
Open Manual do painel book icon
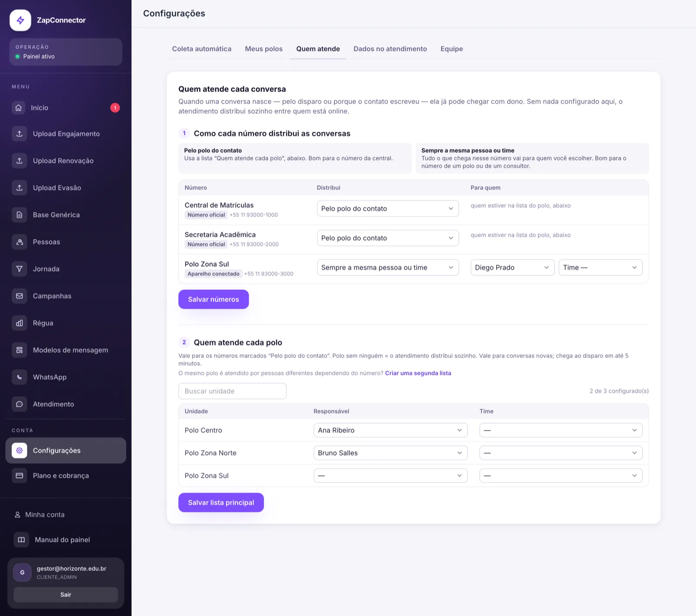click(x=21, y=539)
